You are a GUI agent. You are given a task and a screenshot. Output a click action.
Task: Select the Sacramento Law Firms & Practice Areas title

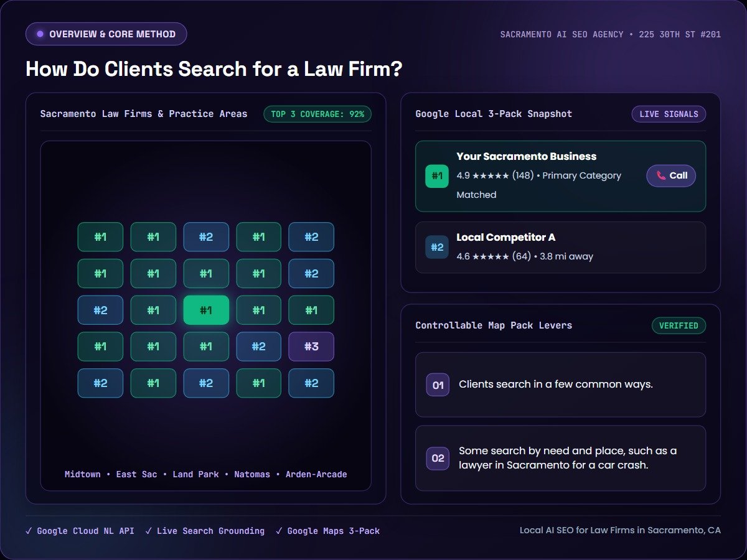pos(144,114)
